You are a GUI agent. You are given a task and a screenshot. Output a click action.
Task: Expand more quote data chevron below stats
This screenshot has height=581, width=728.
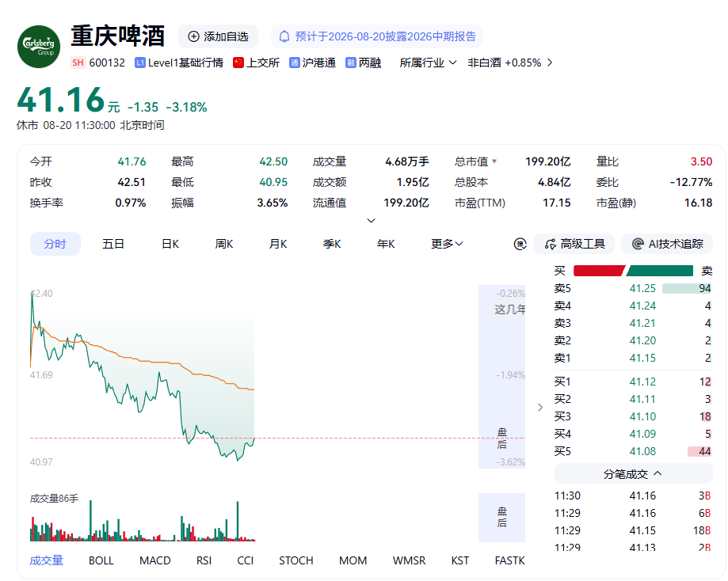[371, 220]
